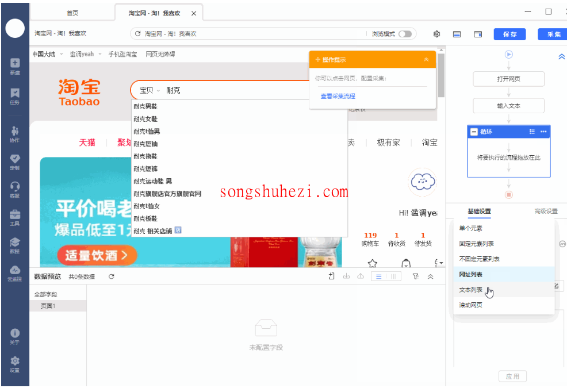This screenshot has height=392, width=567.
Task: Collapse the 操作提示 tips panel
Action: coord(426,60)
